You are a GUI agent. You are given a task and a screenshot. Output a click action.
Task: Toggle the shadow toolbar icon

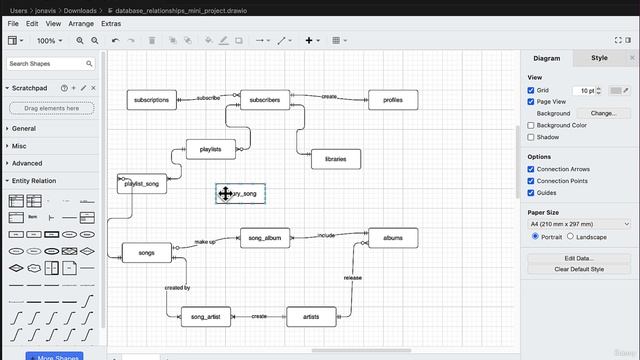click(239, 40)
